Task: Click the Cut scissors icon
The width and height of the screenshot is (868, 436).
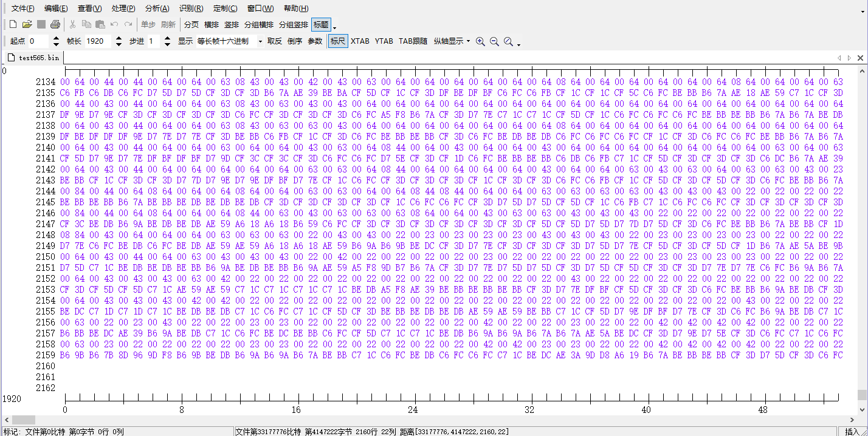Action: click(72, 24)
